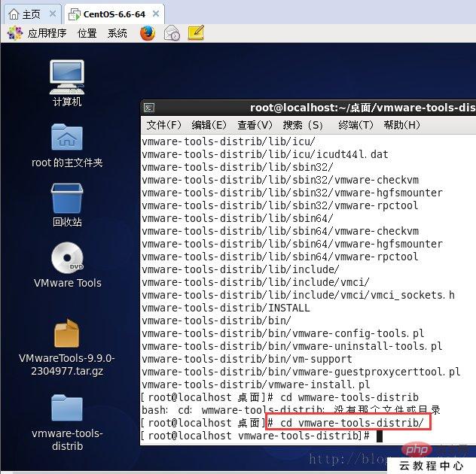Viewport: 476px width, 474px height.
Task: Switch to the CentOS-6.6-64 tab
Action: coord(114,14)
